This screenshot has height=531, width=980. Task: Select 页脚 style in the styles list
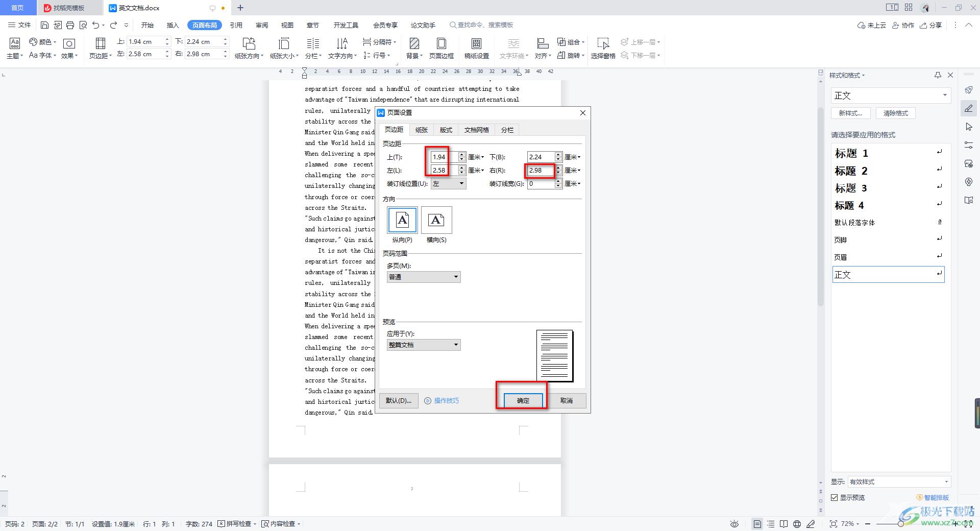(888, 240)
